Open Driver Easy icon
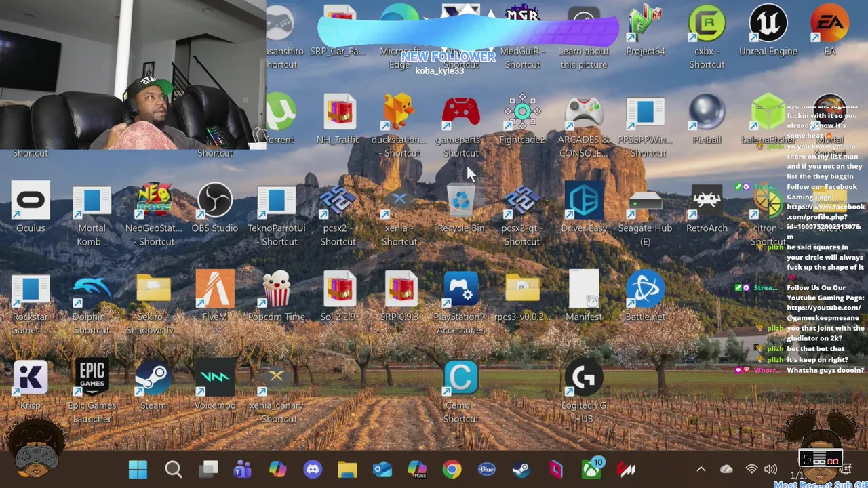Image resolution: width=868 pixels, height=488 pixels. [584, 201]
